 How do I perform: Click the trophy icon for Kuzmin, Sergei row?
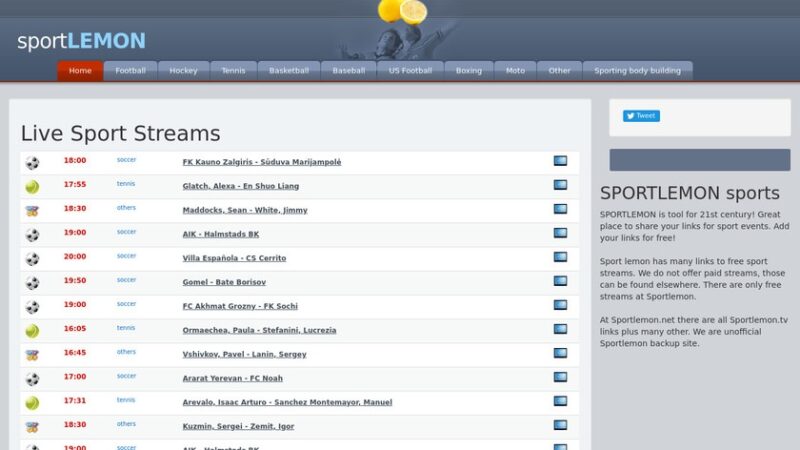pos(32,427)
